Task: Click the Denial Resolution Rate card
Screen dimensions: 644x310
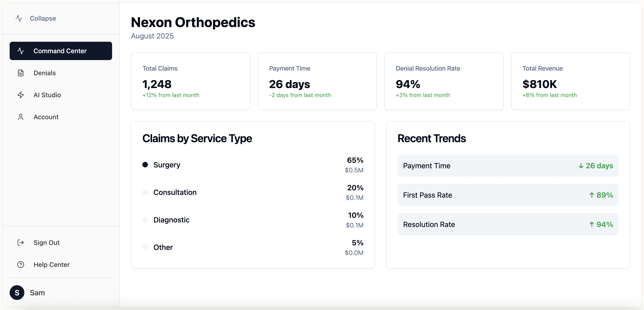Action: coord(443,81)
